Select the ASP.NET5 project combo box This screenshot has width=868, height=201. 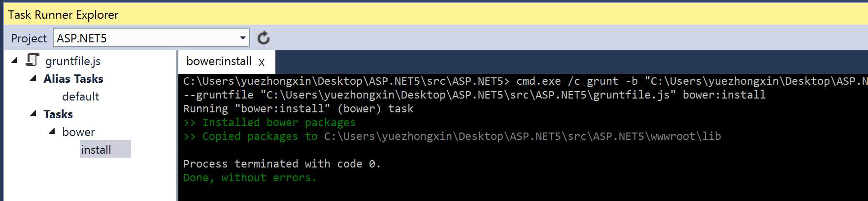pos(151,38)
